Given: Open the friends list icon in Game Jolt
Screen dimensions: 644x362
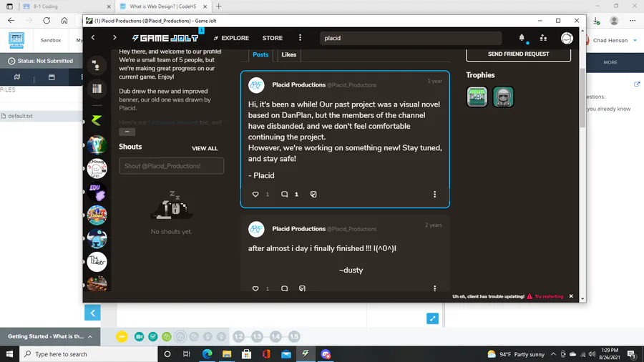Looking at the screenshot, I should [543, 38].
